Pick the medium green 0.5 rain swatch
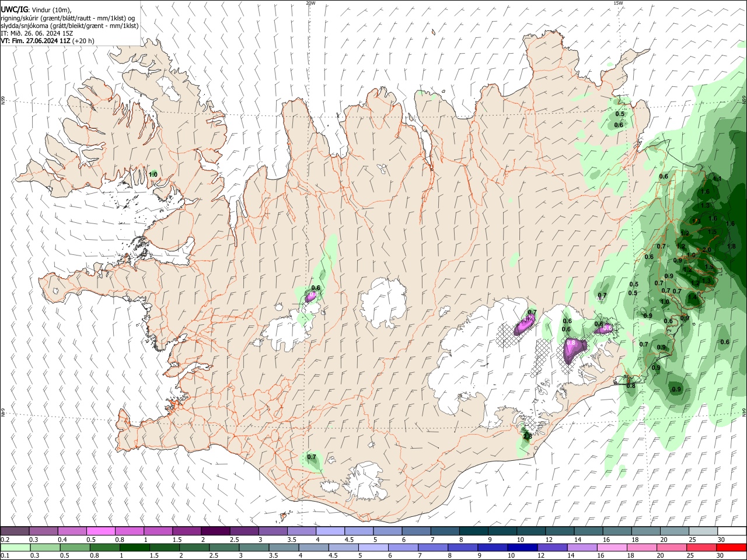 coord(75,547)
